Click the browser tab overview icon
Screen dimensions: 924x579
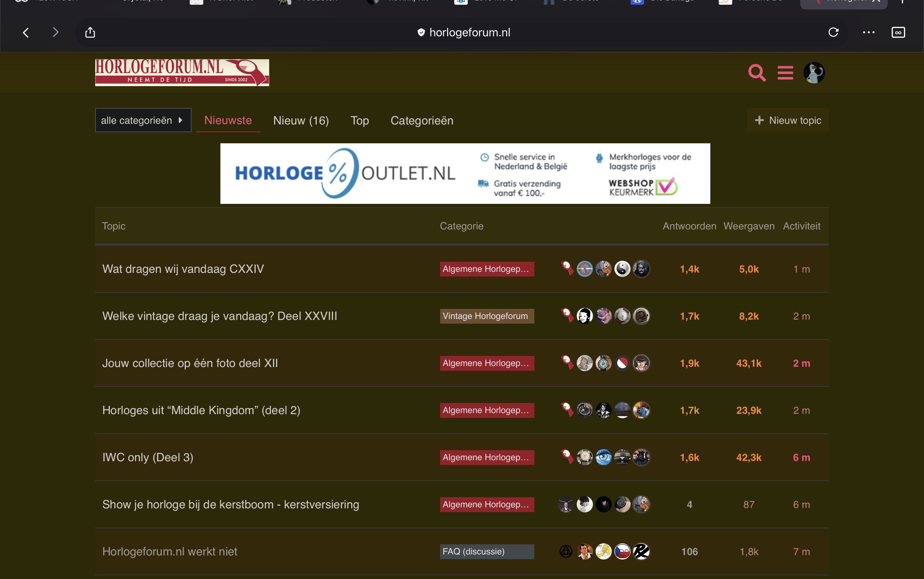[x=898, y=32]
